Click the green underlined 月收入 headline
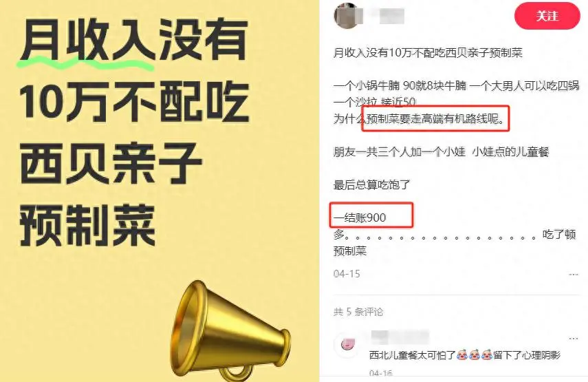 tap(88, 41)
